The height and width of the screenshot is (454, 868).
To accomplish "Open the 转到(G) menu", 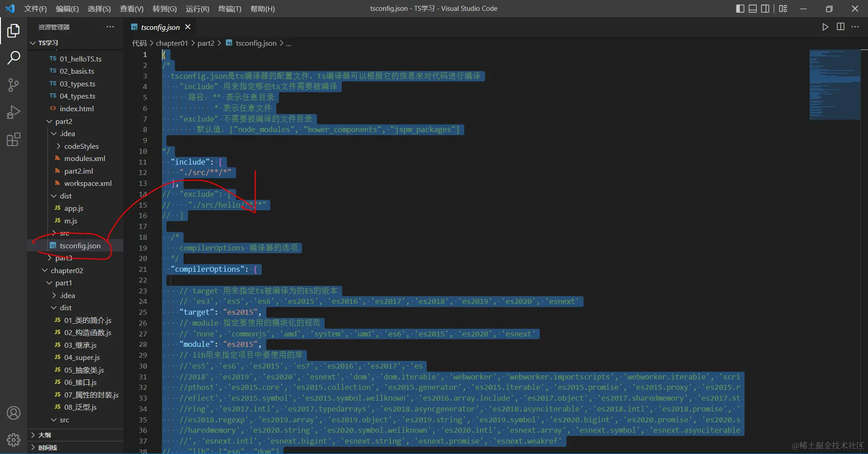I will 165,9.
